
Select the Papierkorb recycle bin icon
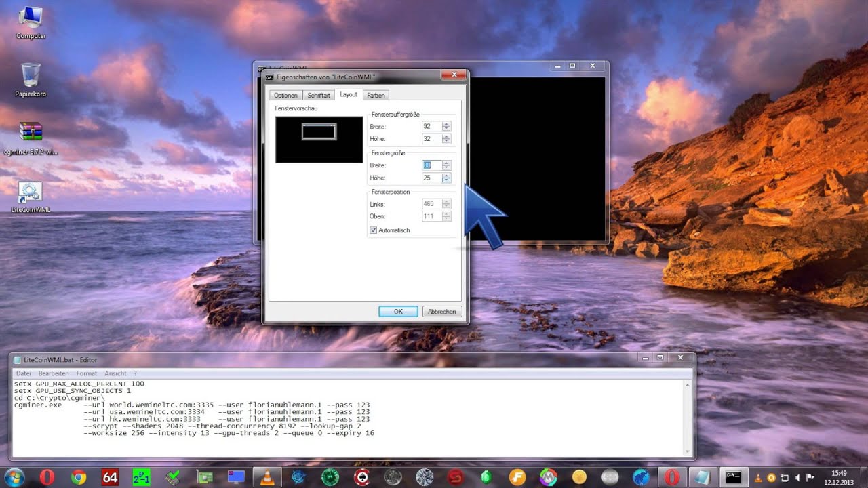31,80
